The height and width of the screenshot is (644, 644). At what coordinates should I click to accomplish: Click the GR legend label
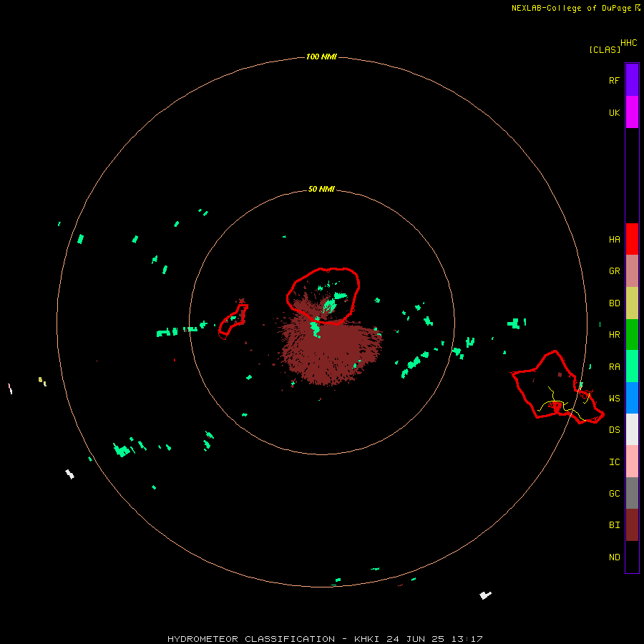point(614,271)
